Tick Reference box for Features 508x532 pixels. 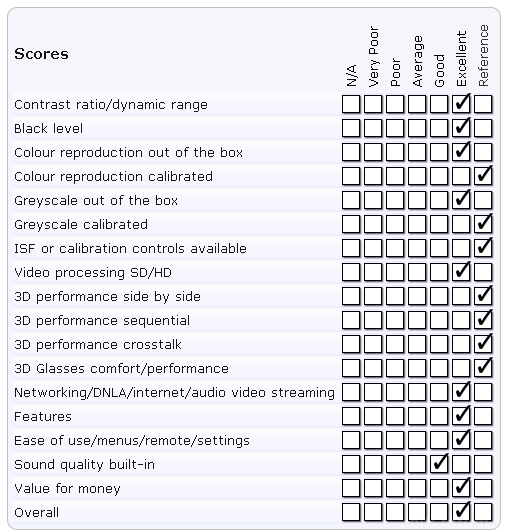click(483, 416)
